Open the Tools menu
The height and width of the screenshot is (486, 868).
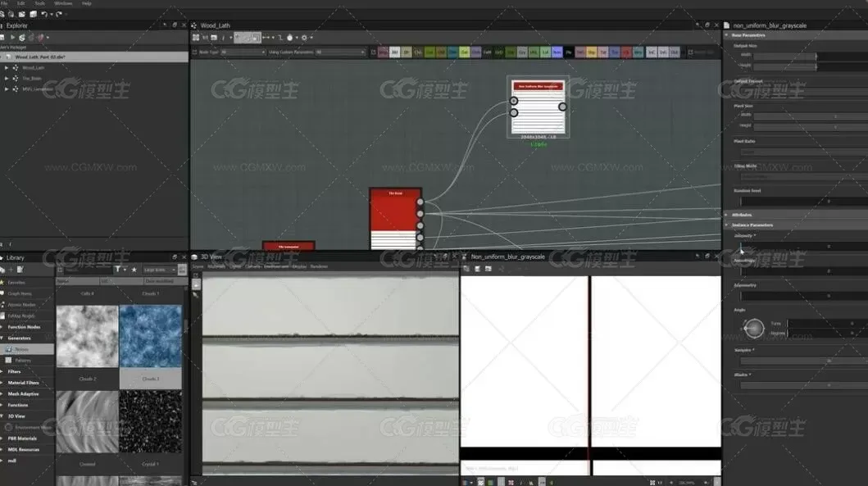pyautogui.click(x=40, y=3)
